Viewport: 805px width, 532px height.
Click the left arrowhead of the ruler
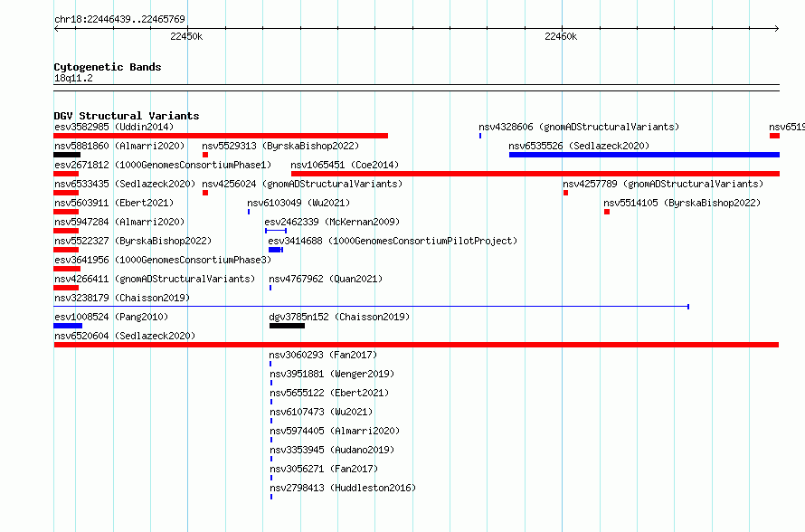[x=56, y=29]
